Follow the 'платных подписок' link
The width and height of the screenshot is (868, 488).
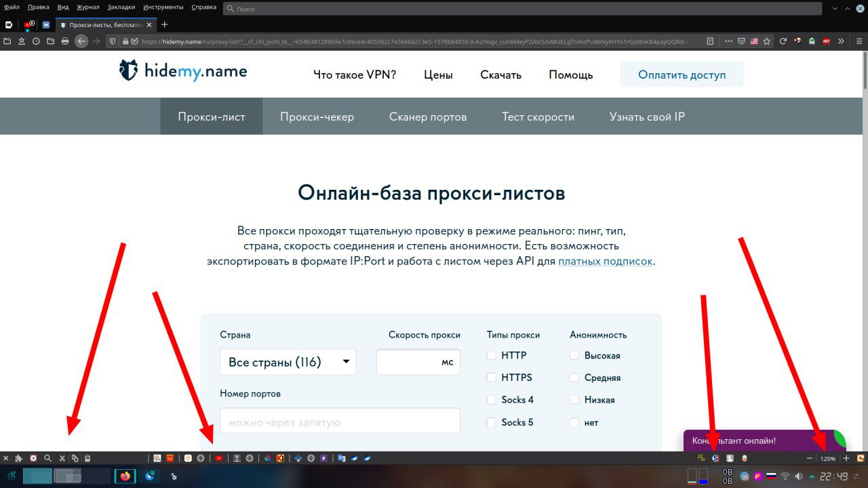(x=605, y=261)
